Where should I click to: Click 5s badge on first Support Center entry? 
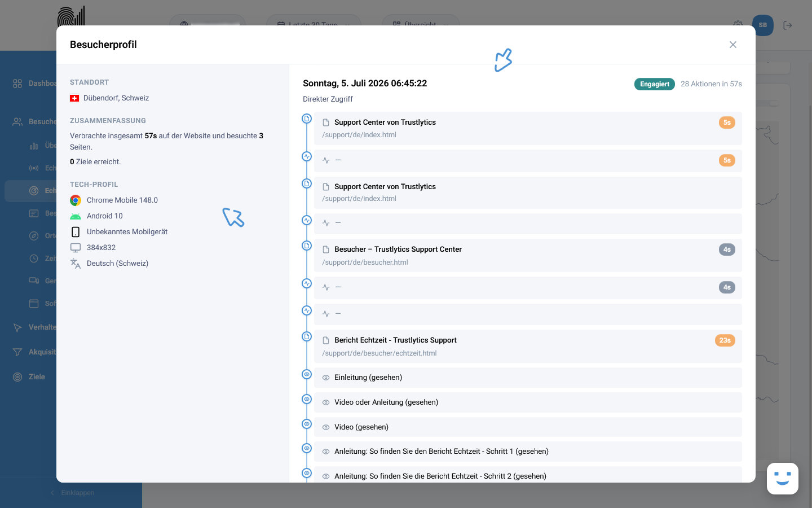point(727,122)
